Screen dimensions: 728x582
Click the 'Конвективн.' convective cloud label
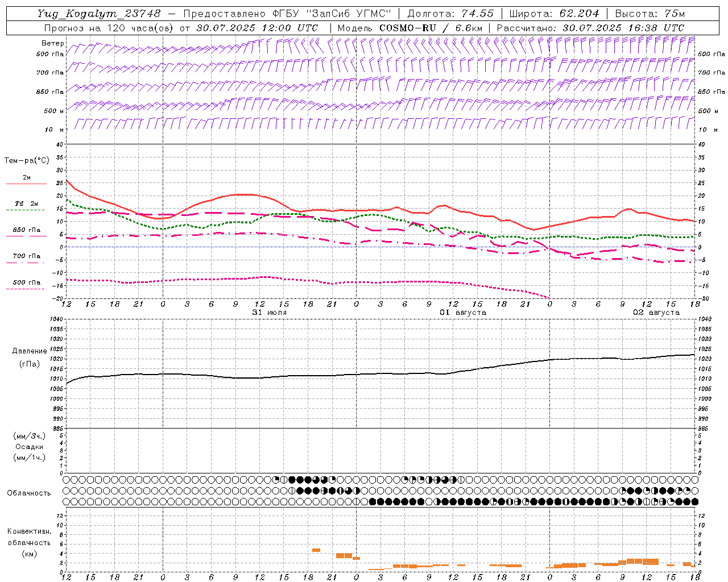coord(29,531)
